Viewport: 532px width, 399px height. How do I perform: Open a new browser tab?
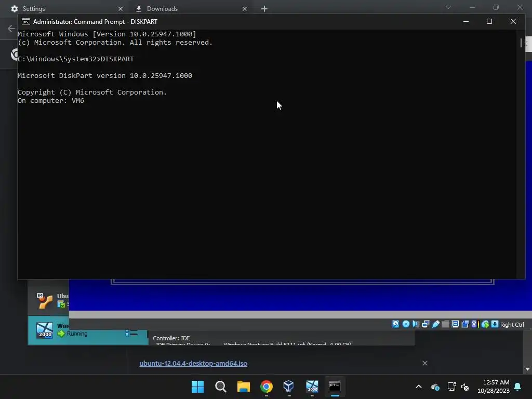coord(264,9)
